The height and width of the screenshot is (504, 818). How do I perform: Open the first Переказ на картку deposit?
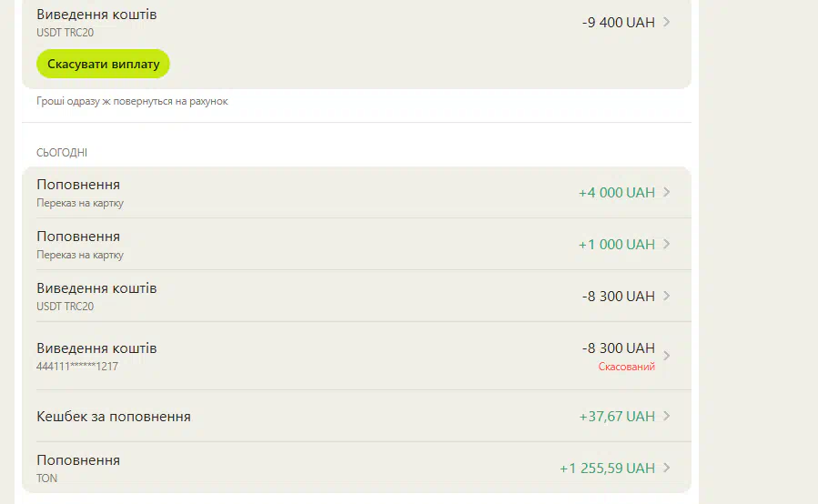pyautogui.click(x=357, y=192)
